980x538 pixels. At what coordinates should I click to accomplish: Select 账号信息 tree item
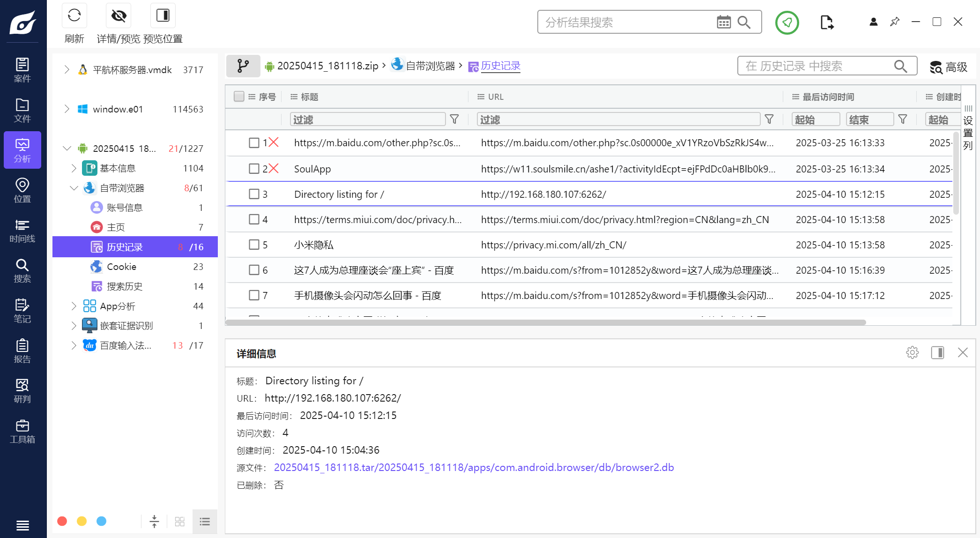135,207
